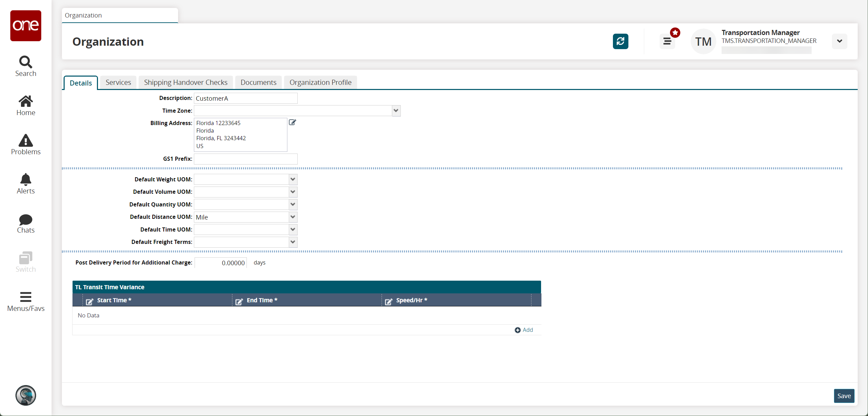Open the Default Distance UOM dropdown

(x=293, y=217)
